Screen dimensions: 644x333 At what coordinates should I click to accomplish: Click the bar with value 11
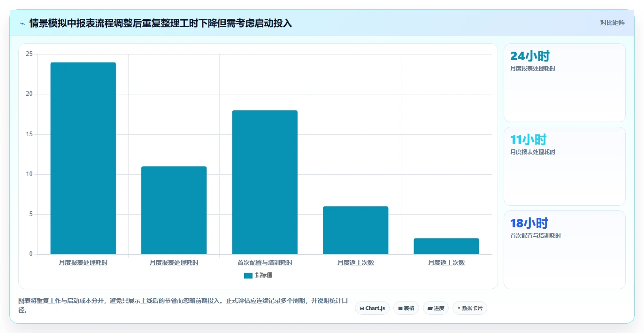pyautogui.click(x=174, y=210)
